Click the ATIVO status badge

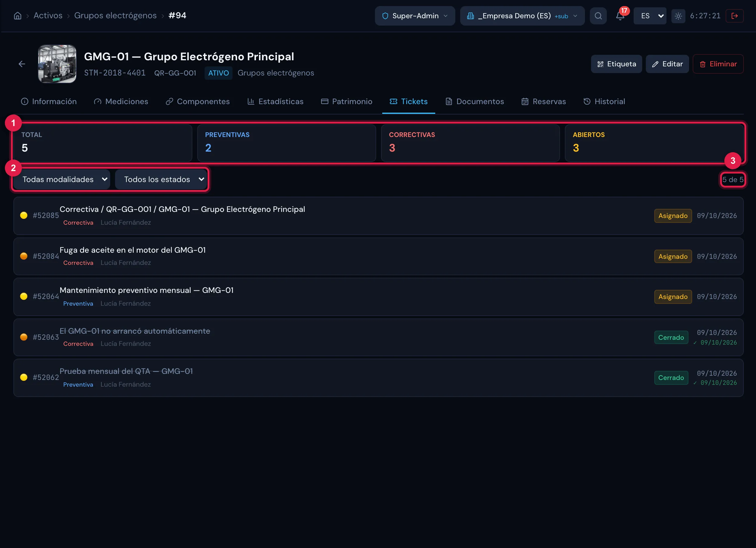218,73
